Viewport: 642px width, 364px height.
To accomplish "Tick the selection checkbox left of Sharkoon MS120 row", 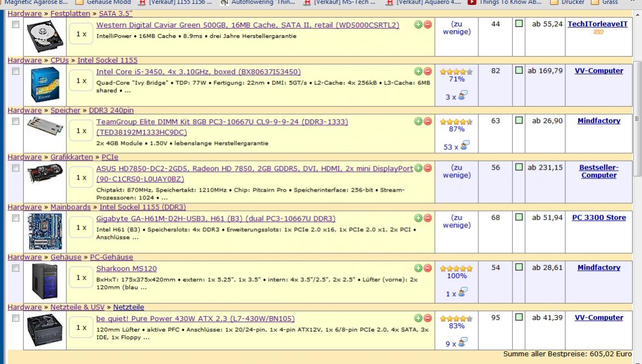I will [x=15, y=268].
